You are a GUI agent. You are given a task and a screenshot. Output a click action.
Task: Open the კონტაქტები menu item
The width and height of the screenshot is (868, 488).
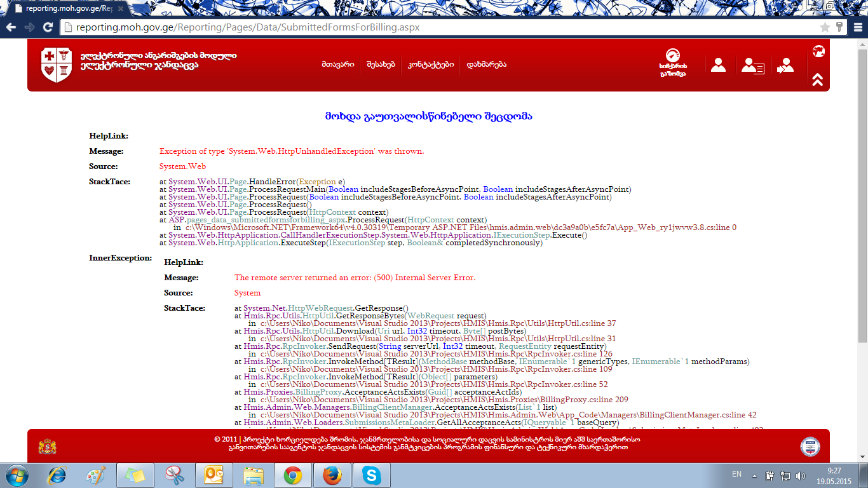pos(431,64)
